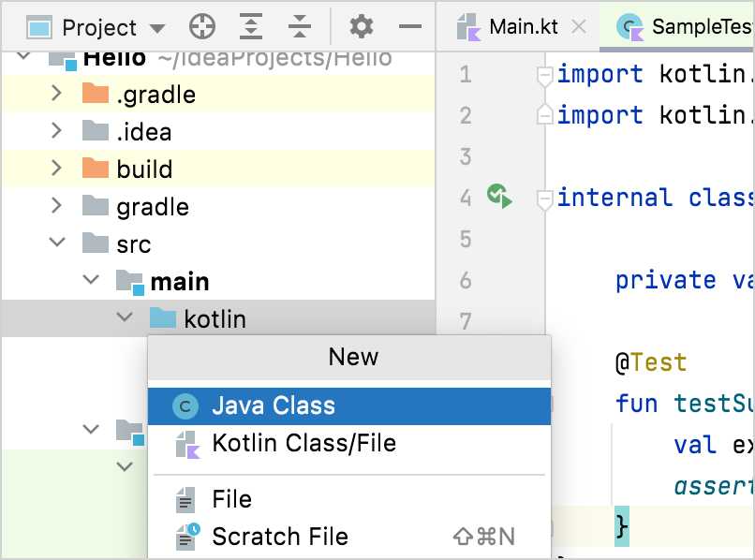Expand the .gradle folder
The image size is (755, 560).
click(x=57, y=94)
